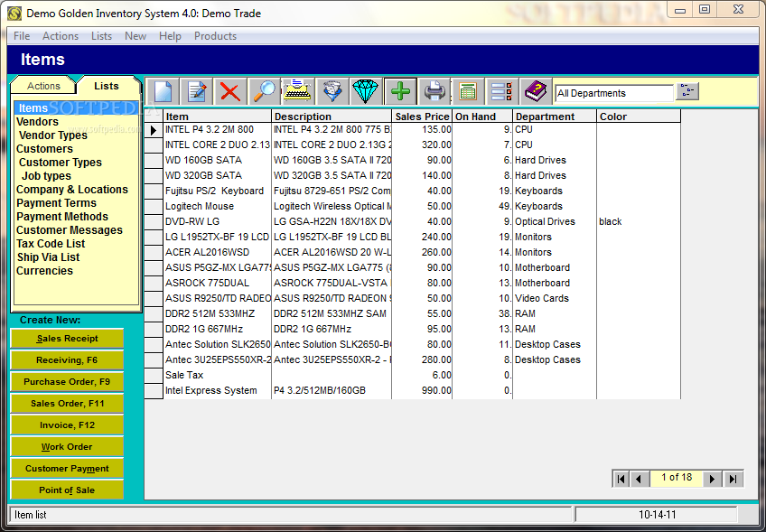Open the Help menu
Image resolution: width=766 pixels, height=532 pixels.
[170, 36]
